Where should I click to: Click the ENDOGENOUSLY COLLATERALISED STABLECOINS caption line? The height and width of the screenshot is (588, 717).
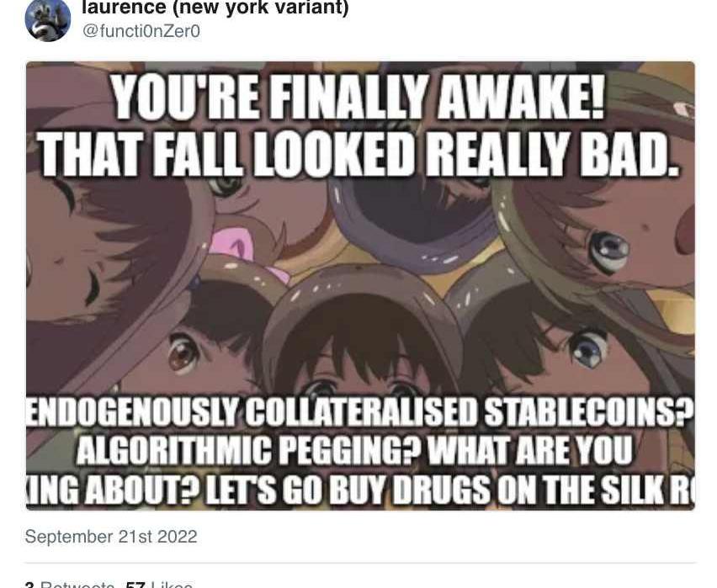click(x=360, y=412)
